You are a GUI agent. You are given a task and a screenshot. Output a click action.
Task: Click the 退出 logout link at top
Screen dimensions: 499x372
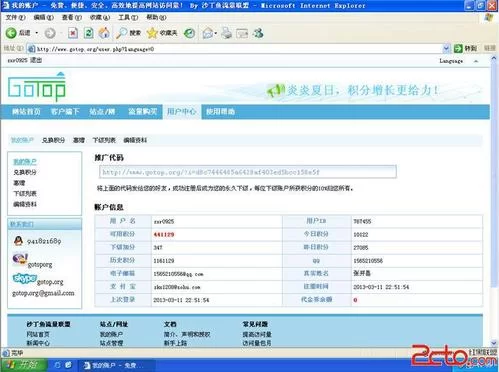click(x=36, y=60)
